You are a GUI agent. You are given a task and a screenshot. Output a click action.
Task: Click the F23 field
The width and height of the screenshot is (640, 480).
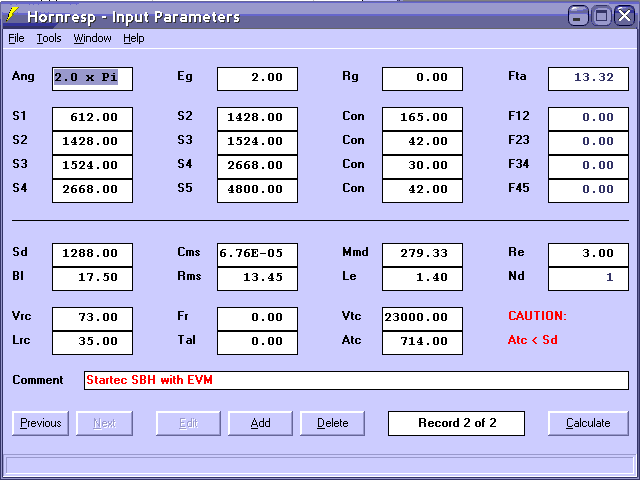click(588, 143)
